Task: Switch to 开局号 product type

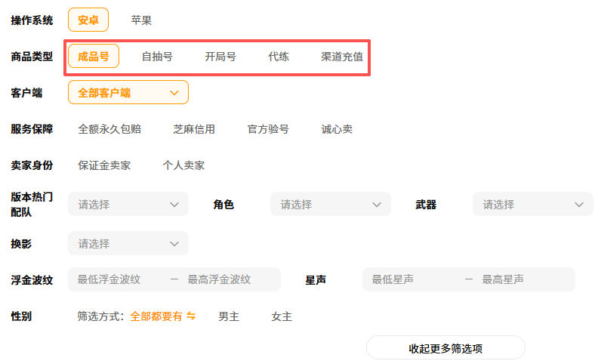Action: 220,57
